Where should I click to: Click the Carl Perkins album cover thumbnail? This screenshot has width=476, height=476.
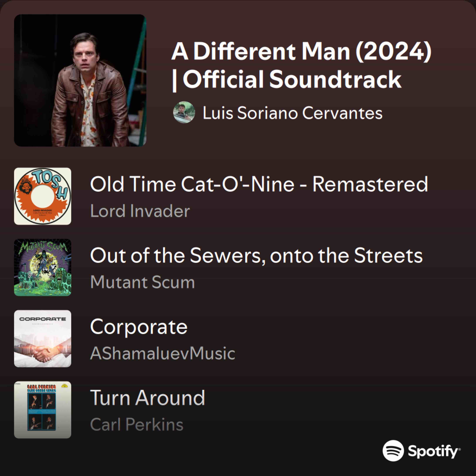[42, 410]
